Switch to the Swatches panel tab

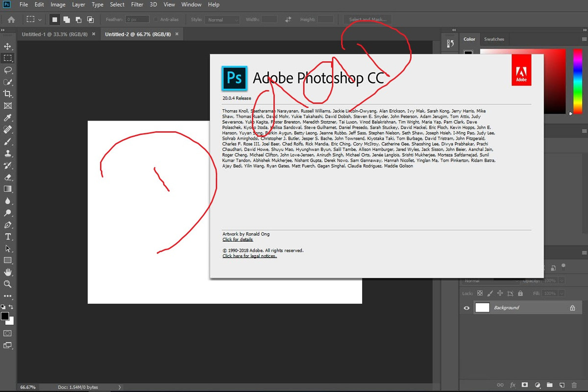[x=494, y=39]
